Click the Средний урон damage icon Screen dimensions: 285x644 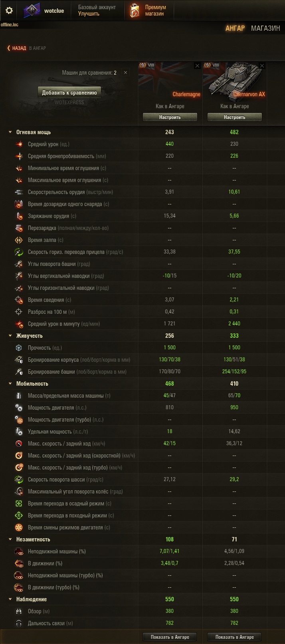pyautogui.click(x=19, y=144)
